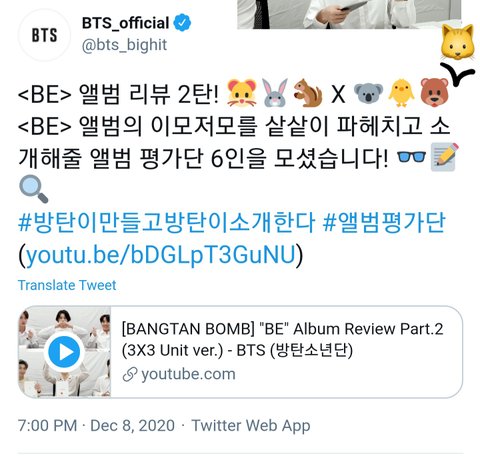The image size is (480, 456).
Task: Click Translate Tweet
Action: coord(67,285)
